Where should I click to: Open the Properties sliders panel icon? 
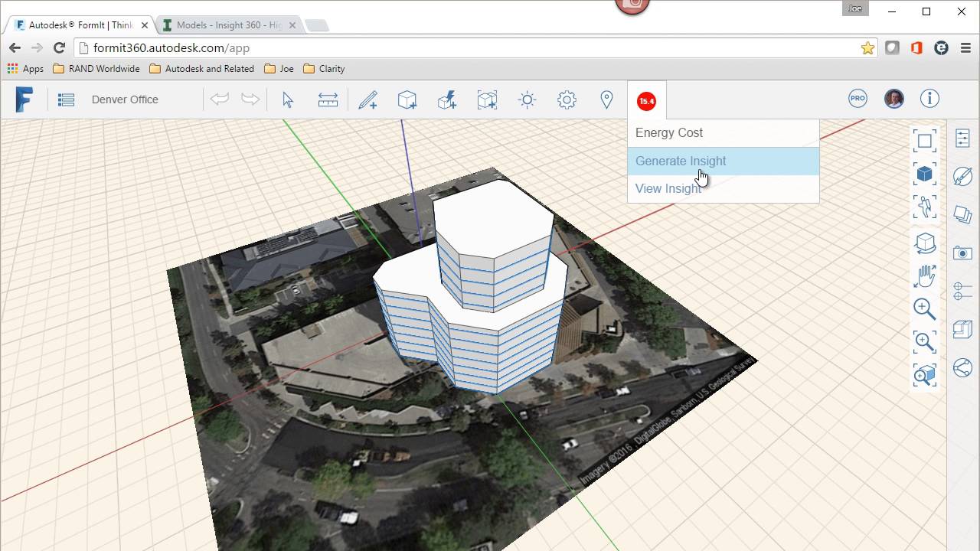click(x=962, y=139)
